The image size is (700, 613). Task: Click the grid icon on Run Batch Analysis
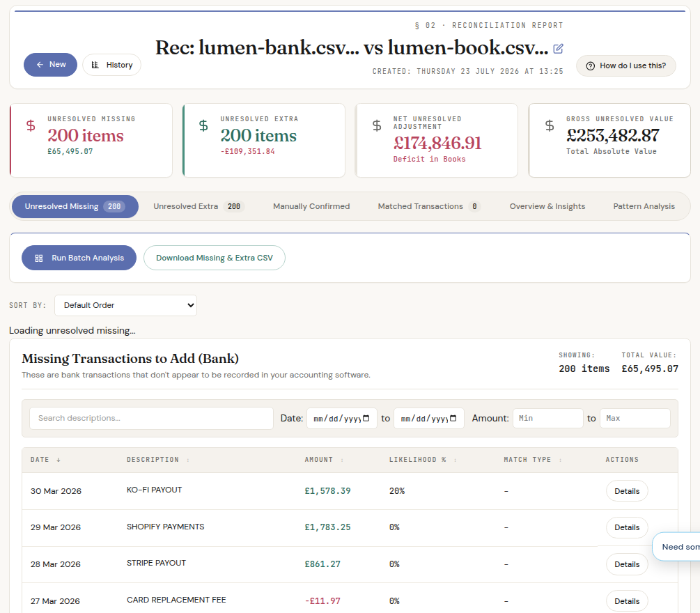click(x=39, y=258)
